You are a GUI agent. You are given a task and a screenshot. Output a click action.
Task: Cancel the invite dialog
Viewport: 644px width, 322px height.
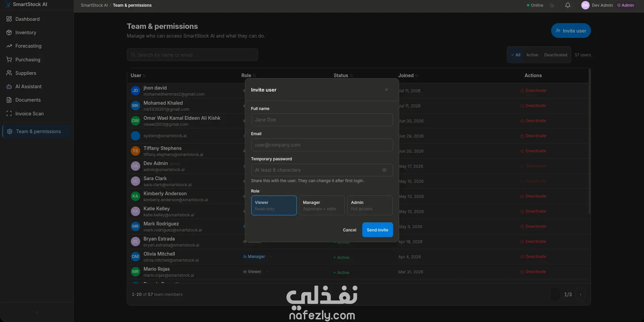tap(350, 230)
